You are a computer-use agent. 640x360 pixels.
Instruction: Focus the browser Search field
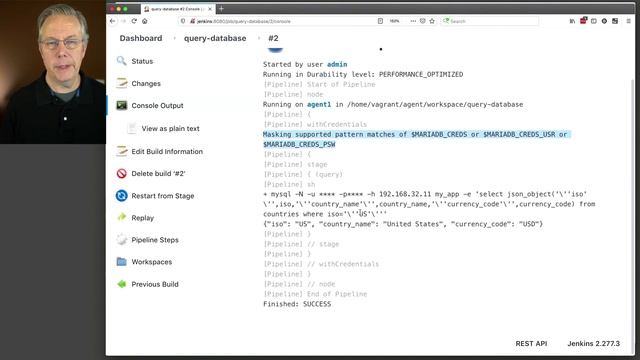coord(490,21)
